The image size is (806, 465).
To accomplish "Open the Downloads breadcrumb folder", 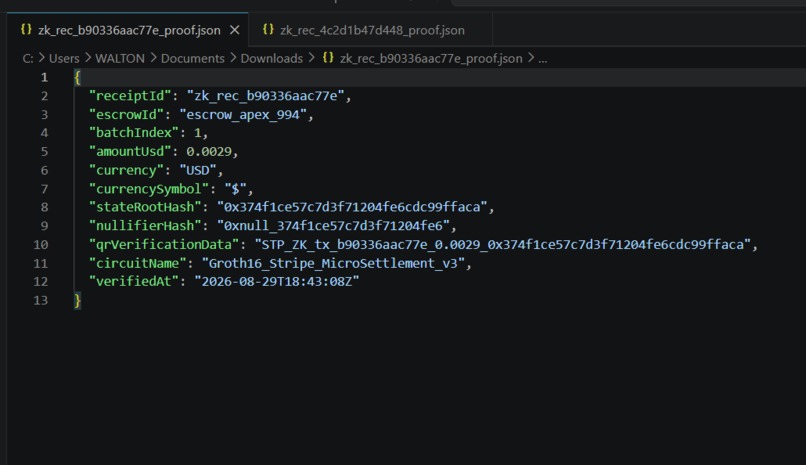I will pos(271,59).
